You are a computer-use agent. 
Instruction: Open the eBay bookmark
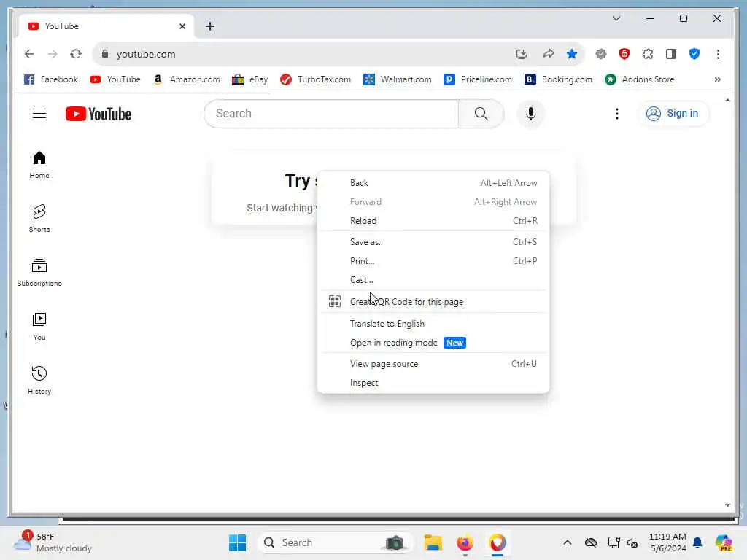coord(250,79)
